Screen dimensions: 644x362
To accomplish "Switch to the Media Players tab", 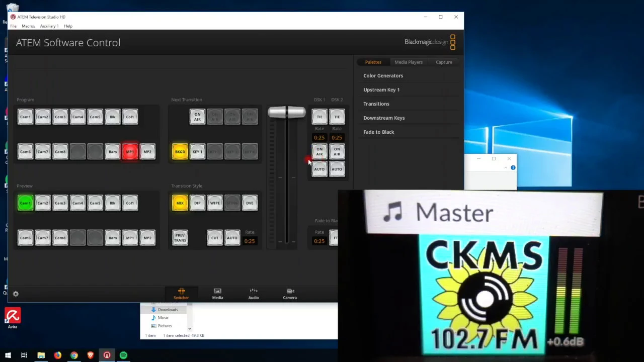I will coord(409,62).
